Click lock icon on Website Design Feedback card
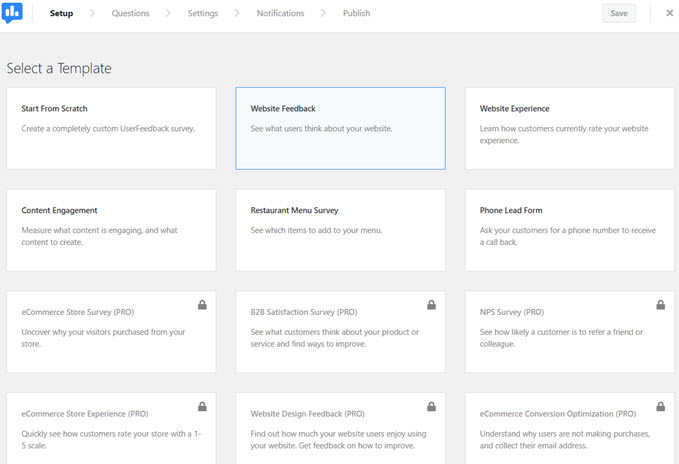This screenshot has width=679, height=464. 431,407
